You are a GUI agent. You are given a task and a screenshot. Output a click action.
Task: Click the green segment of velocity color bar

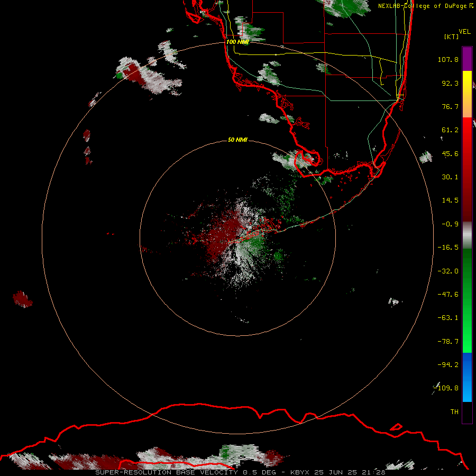(x=467, y=300)
